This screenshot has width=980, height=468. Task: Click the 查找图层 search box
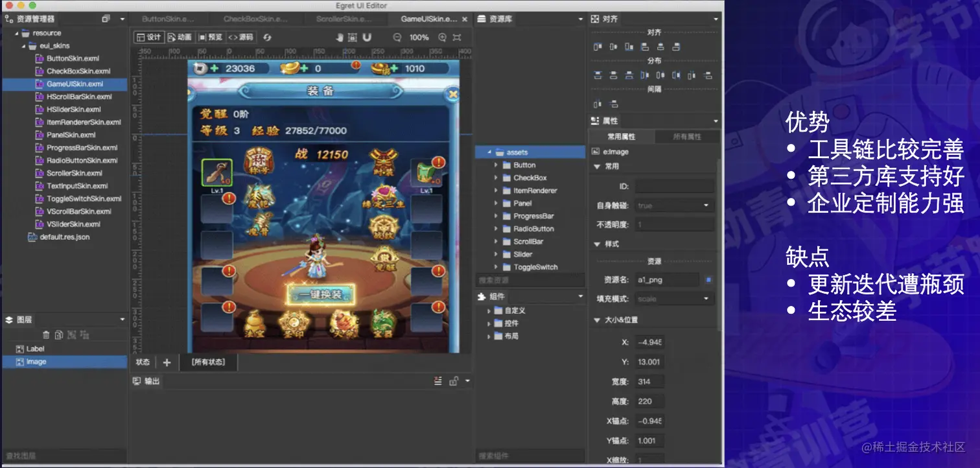pyautogui.click(x=65, y=456)
